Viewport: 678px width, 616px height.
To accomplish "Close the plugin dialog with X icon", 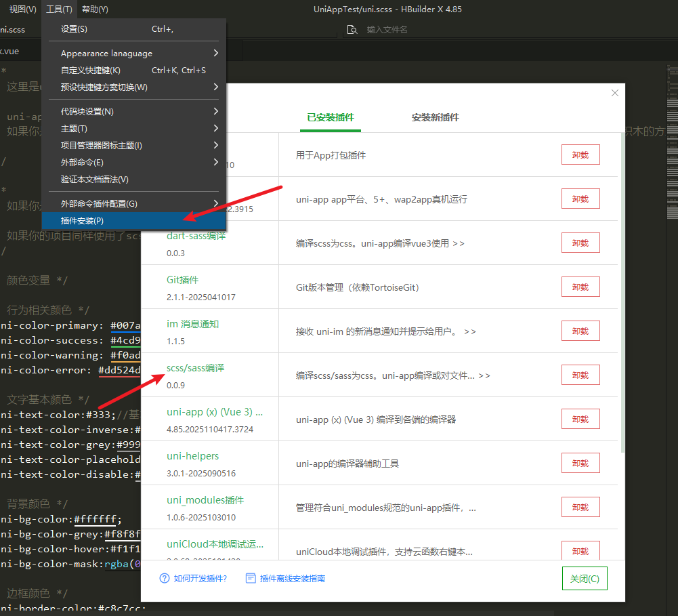I will coord(615,93).
